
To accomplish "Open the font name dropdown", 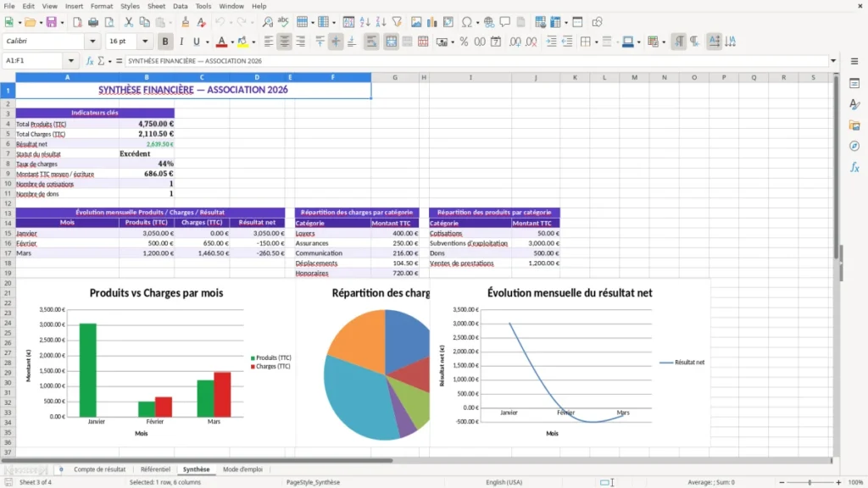I will (92, 42).
